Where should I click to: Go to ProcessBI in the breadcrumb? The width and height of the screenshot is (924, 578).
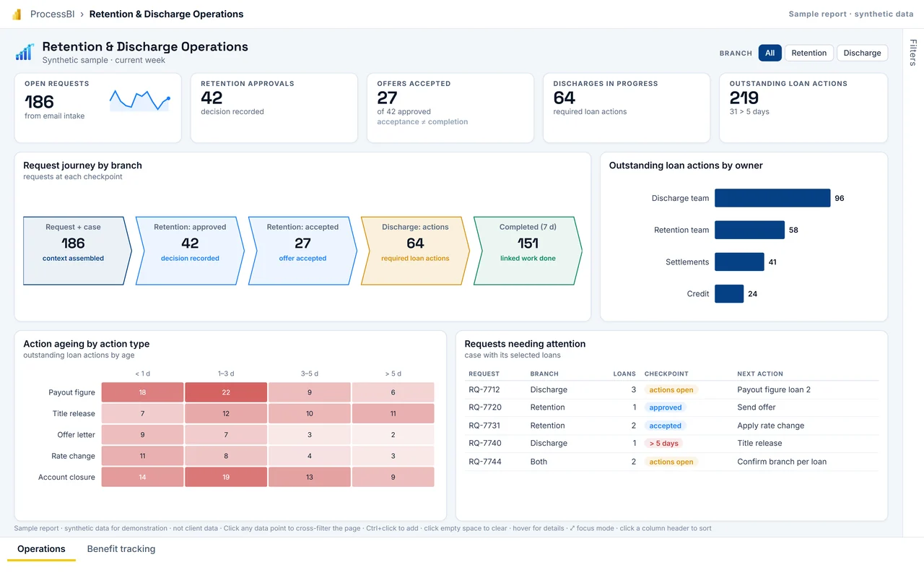(x=54, y=14)
